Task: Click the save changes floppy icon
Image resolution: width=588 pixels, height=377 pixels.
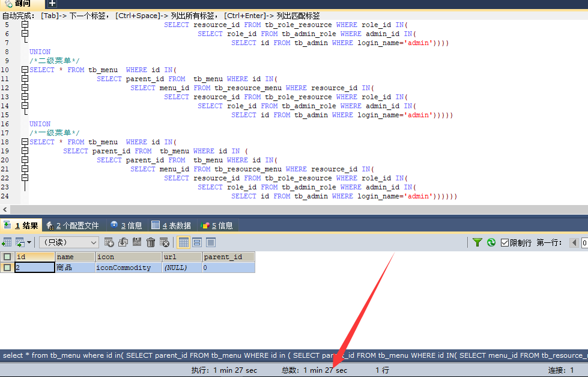Action: pos(137,242)
